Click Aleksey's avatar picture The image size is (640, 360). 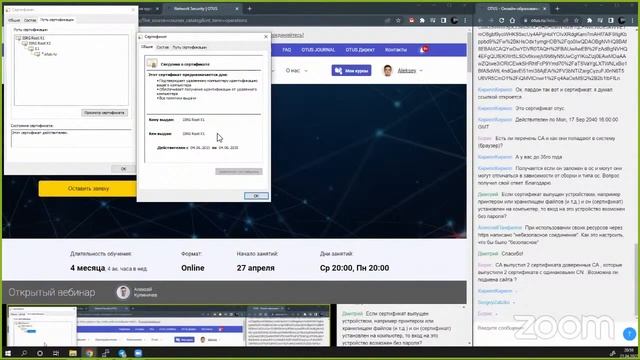pyautogui.click(x=387, y=71)
